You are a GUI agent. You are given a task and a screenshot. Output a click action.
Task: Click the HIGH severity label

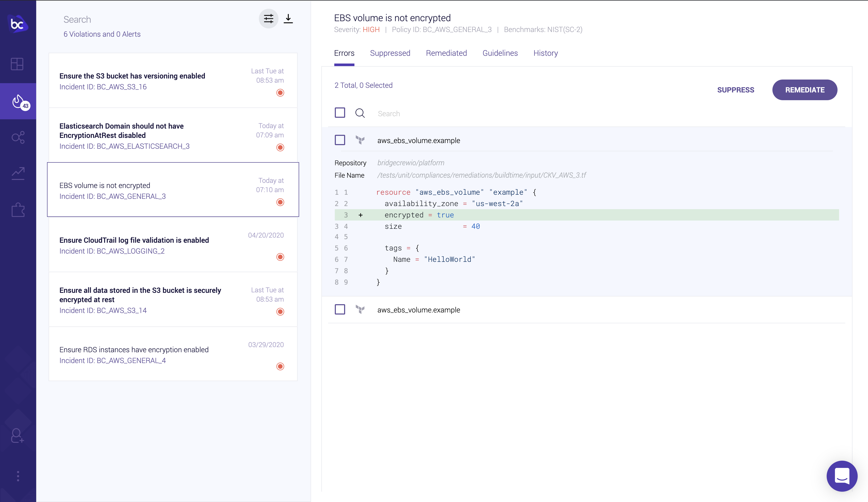(x=371, y=30)
